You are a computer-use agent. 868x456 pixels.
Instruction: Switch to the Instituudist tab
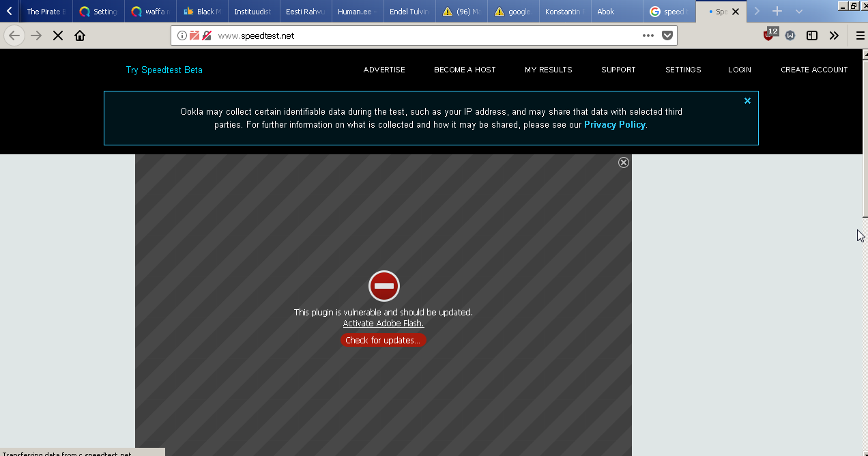point(254,12)
